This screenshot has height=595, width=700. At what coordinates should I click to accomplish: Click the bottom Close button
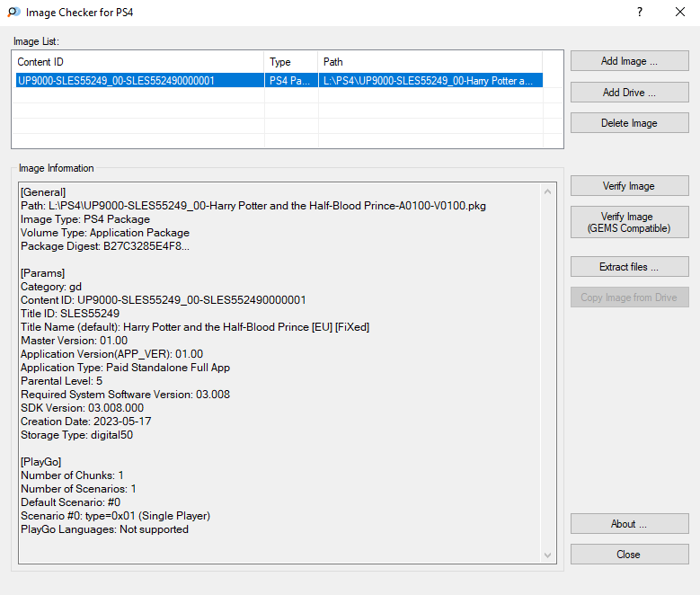pos(630,555)
